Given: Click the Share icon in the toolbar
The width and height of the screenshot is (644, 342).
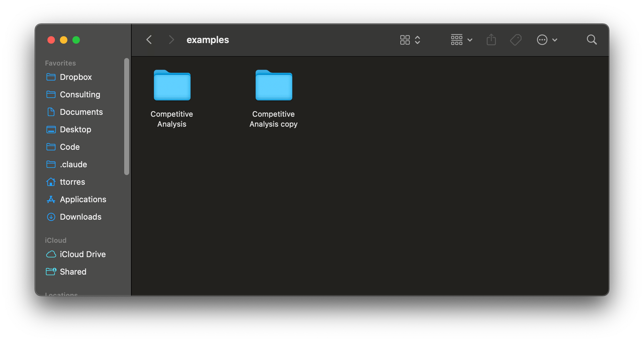Looking at the screenshot, I should (x=491, y=40).
